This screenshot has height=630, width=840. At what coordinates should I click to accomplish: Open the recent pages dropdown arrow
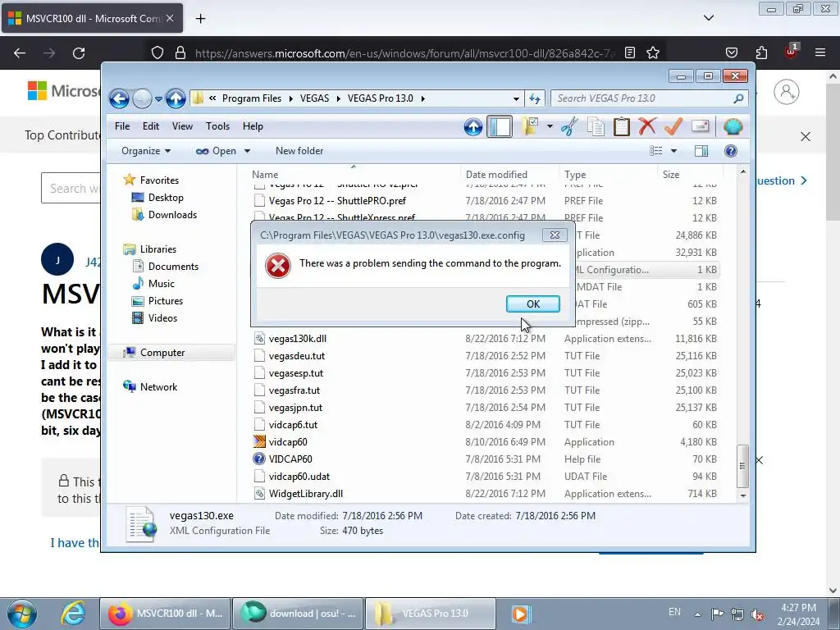[x=158, y=99]
